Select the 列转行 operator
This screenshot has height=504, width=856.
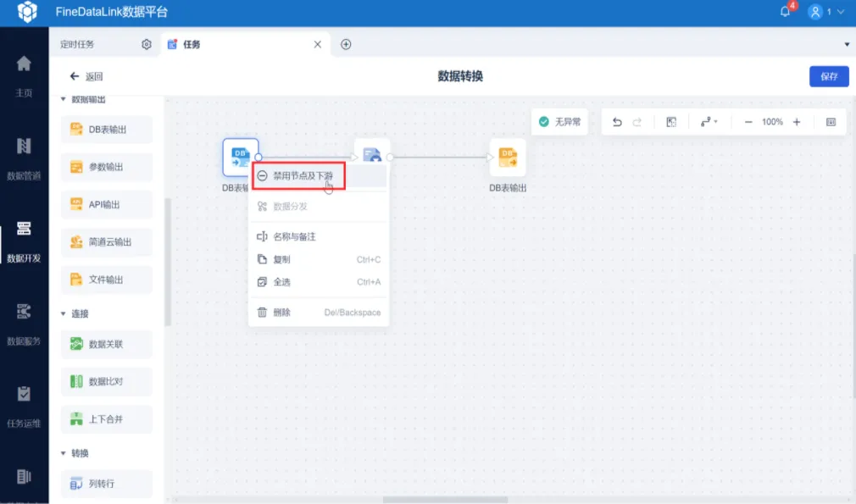tap(107, 484)
